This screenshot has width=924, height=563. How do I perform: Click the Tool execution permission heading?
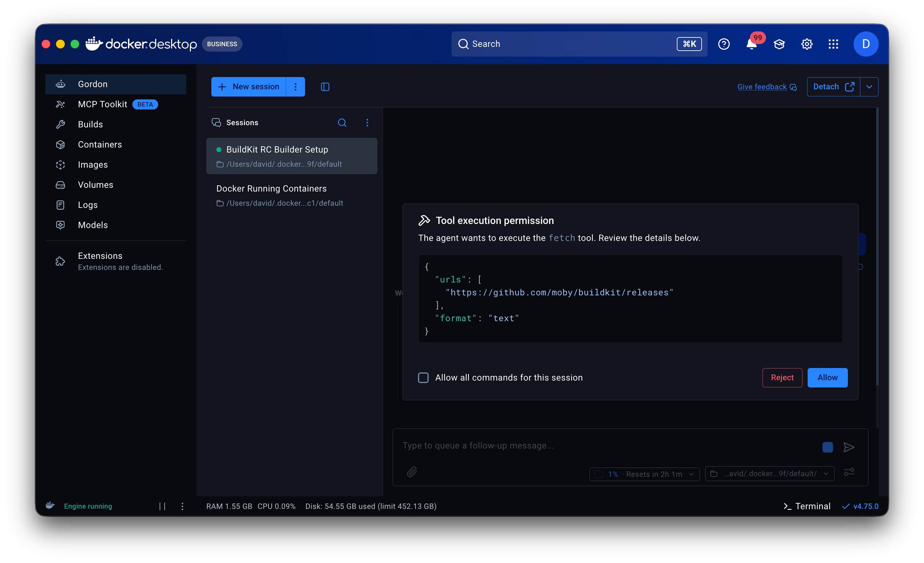click(x=495, y=220)
